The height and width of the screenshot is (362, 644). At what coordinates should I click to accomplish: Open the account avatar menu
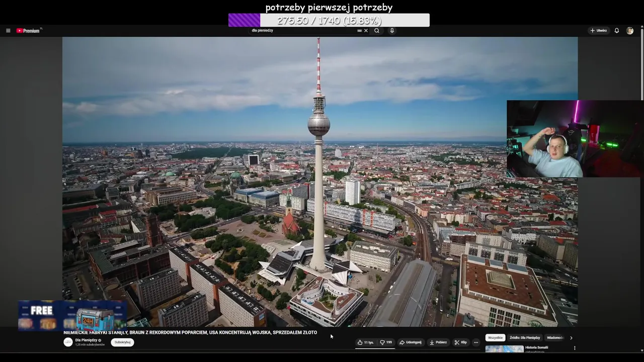pos(630,31)
